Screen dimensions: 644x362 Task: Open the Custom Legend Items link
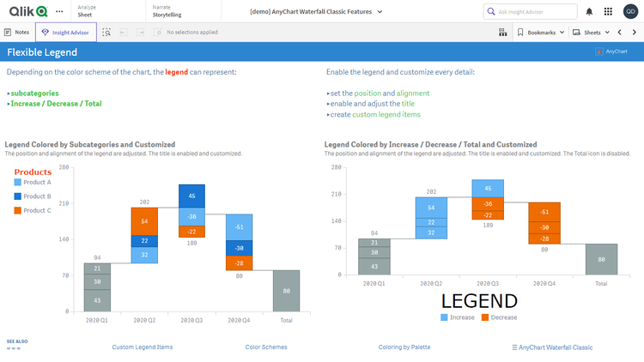[143, 347]
